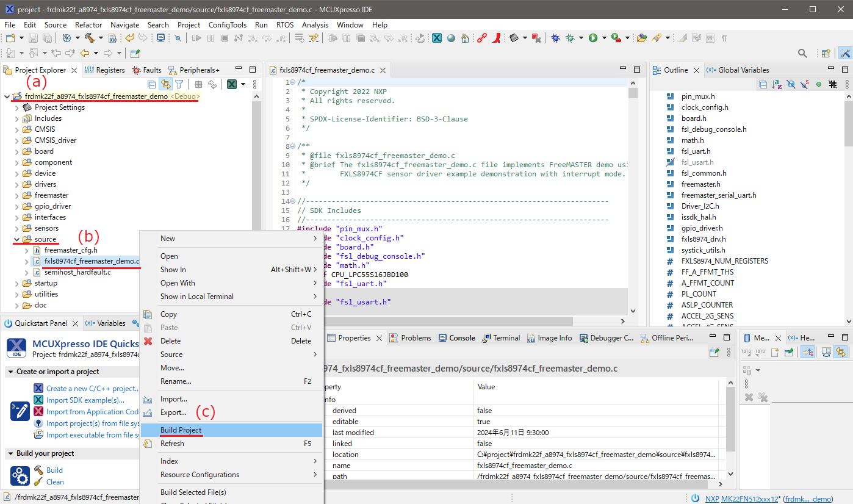Toggle alphabetical sort in Outline panel
Image resolution: width=853 pixels, height=504 pixels.
(777, 84)
